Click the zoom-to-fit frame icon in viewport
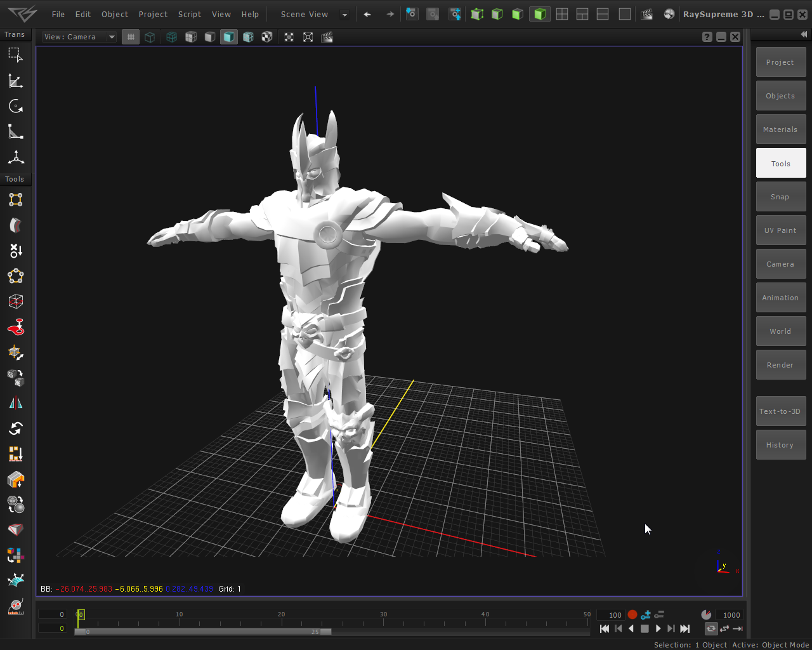Screen dimensions: 812x650 pyautogui.click(x=308, y=37)
